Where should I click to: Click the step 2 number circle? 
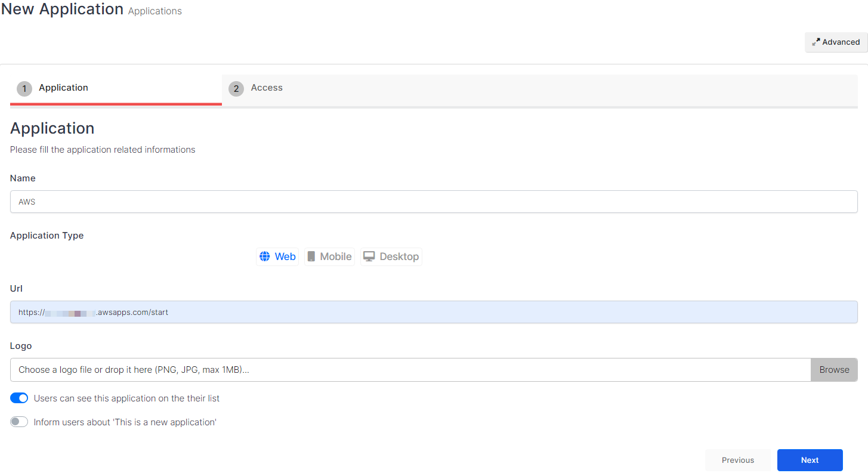[236, 89]
